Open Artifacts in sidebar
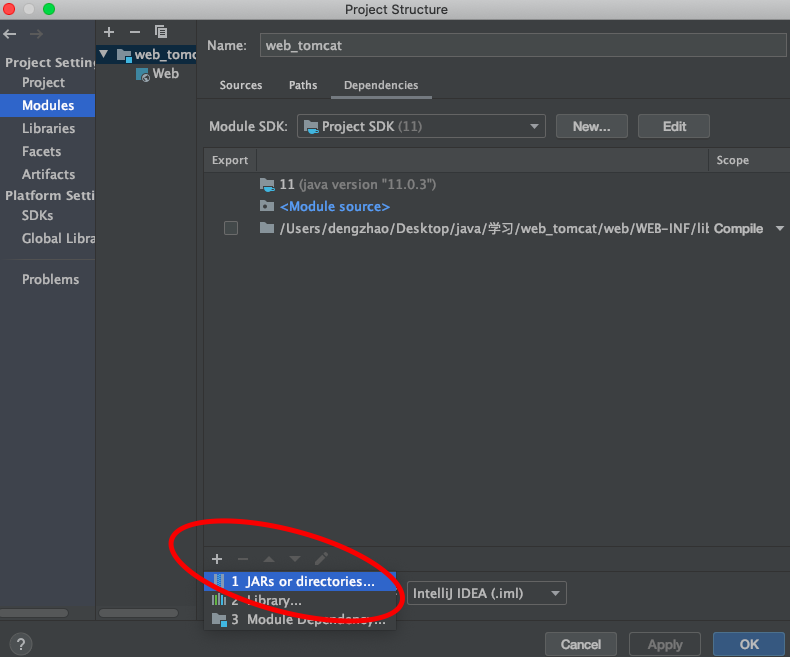Image resolution: width=790 pixels, height=657 pixels. point(47,174)
